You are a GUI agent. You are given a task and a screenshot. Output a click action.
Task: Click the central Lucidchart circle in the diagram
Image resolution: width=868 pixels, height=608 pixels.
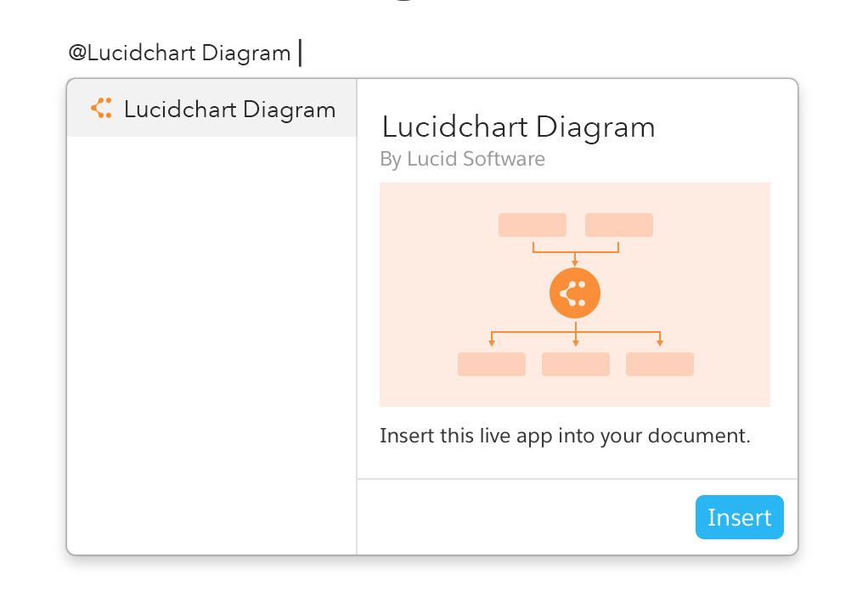tap(575, 293)
